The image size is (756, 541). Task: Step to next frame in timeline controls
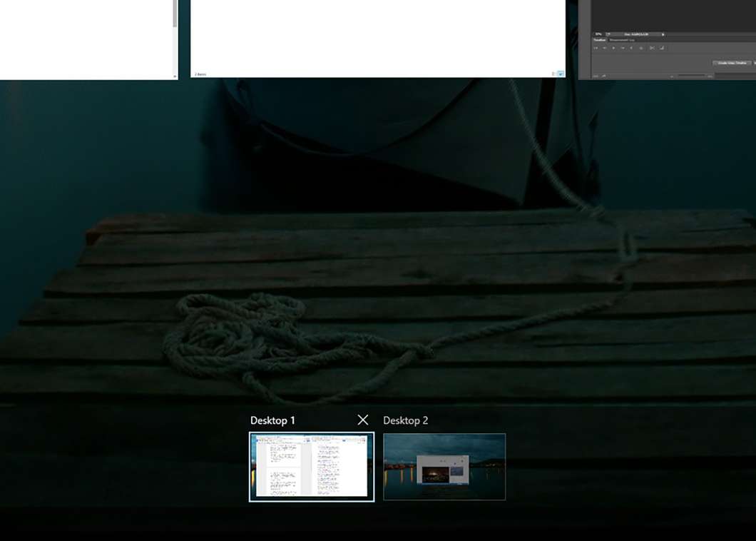point(623,48)
